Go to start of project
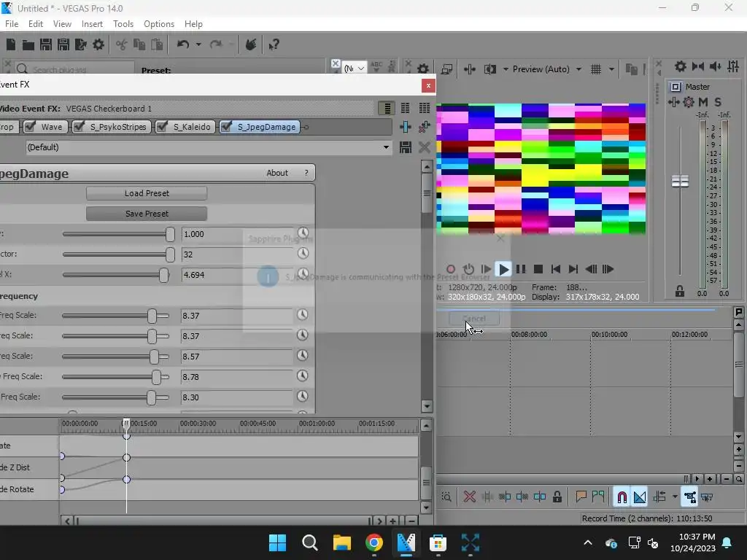This screenshot has width=747, height=560. tap(555, 270)
